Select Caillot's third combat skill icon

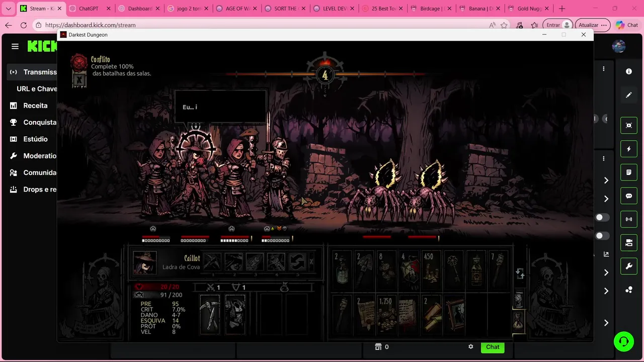(x=255, y=262)
